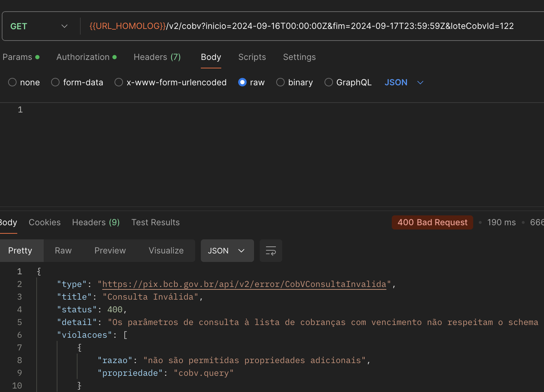Open the GET method dropdown
The height and width of the screenshot is (392, 544).
[x=39, y=26]
